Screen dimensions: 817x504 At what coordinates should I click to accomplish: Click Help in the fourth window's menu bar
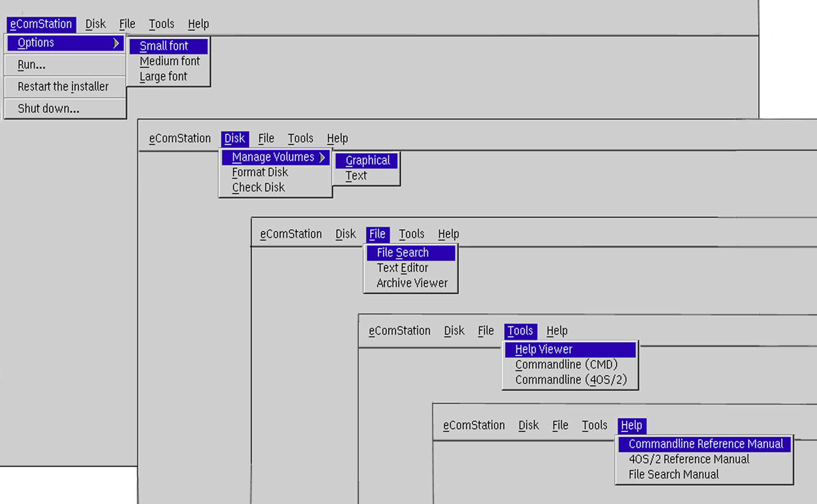tap(557, 331)
